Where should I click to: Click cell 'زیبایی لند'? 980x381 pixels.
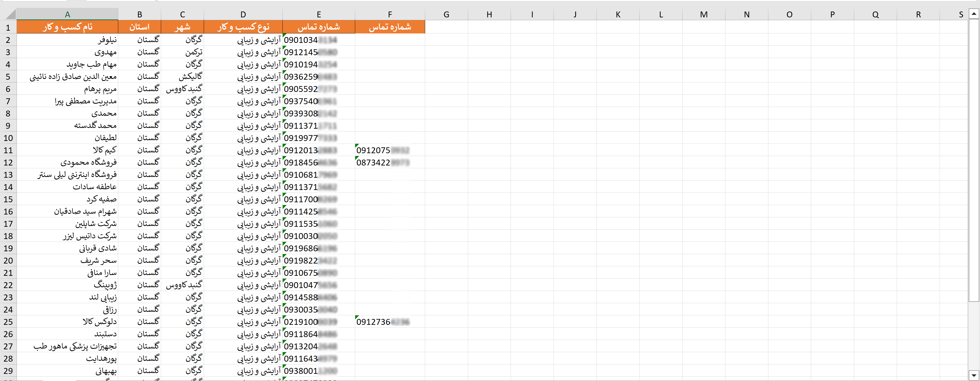pyautogui.click(x=67, y=297)
